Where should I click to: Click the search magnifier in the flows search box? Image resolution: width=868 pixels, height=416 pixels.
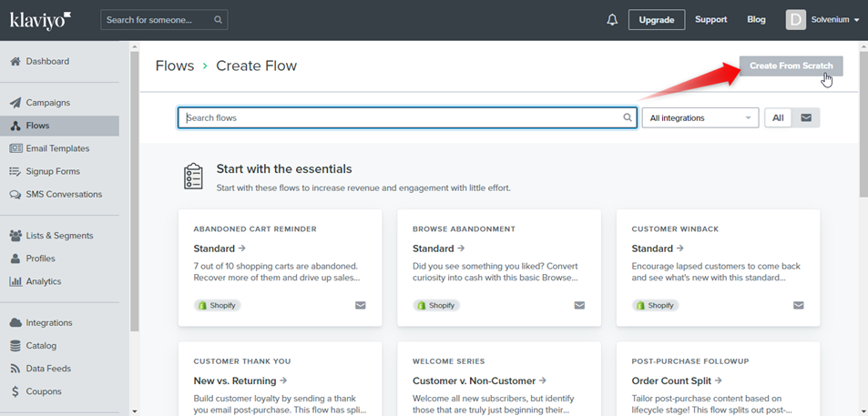628,117
